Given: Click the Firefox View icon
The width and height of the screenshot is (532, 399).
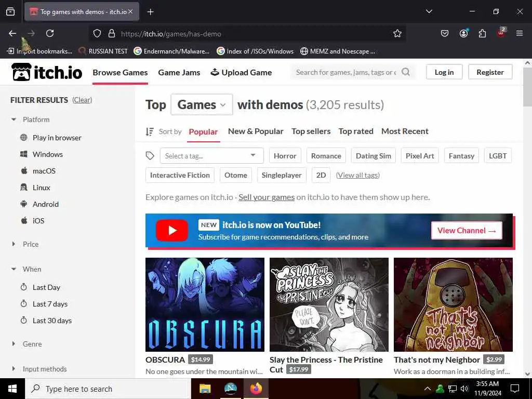Looking at the screenshot, I should [x=10, y=11].
